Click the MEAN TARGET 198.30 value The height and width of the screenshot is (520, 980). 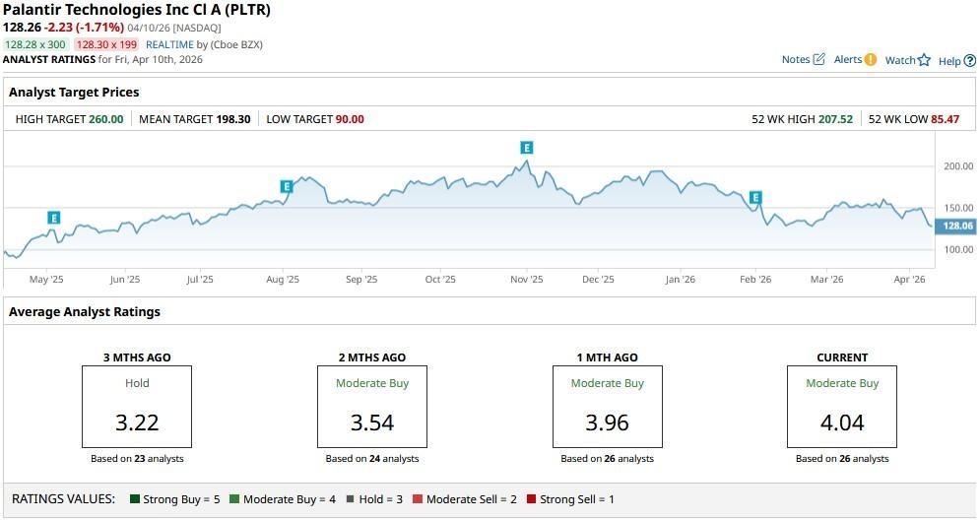tap(233, 119)
